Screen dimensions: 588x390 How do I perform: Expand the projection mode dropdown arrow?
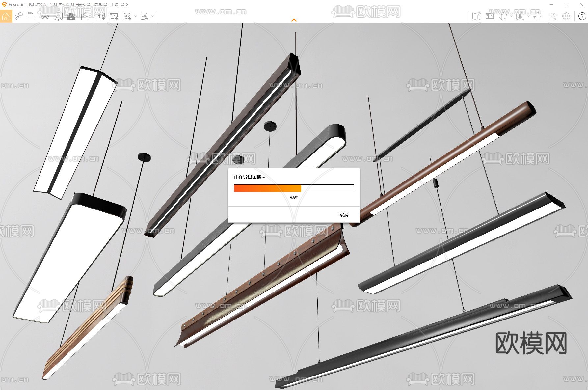pyautogui.click(x=511, y=16)
